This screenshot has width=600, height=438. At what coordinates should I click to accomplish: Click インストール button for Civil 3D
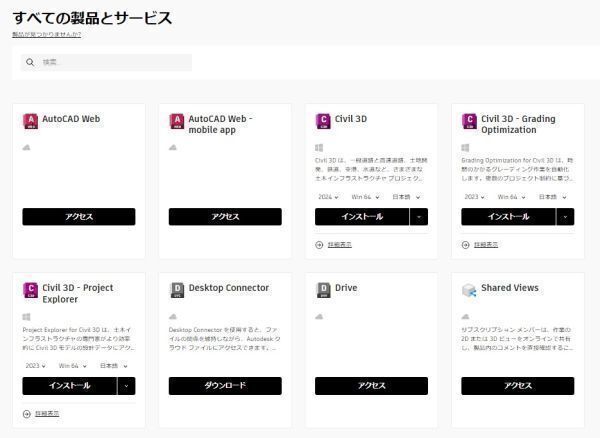[x=362, y=217]
